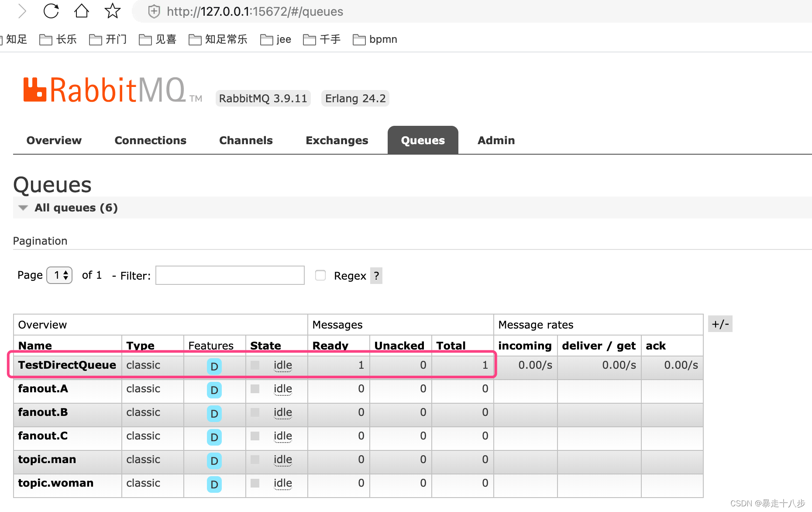Sort queues by the ack rate header
Viewport: 812px width, 512px height.
point(655,346)
